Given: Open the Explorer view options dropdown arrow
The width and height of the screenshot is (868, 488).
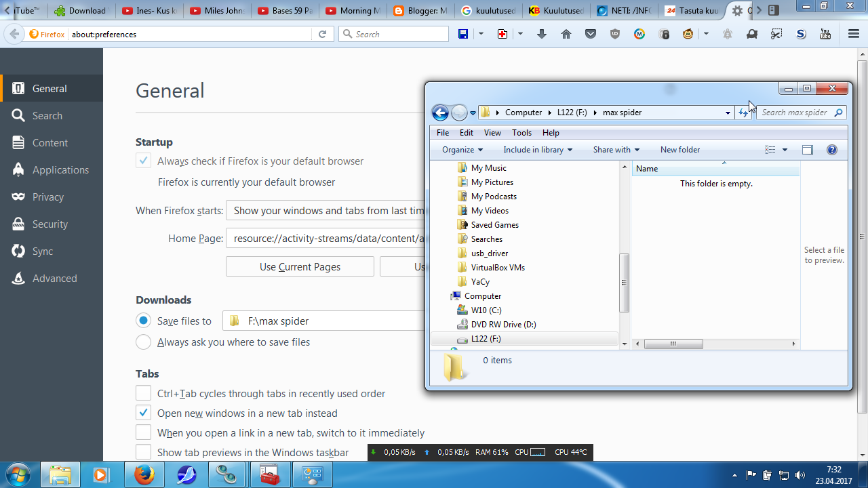Looking at the screenshot, I should coord(785,150).
